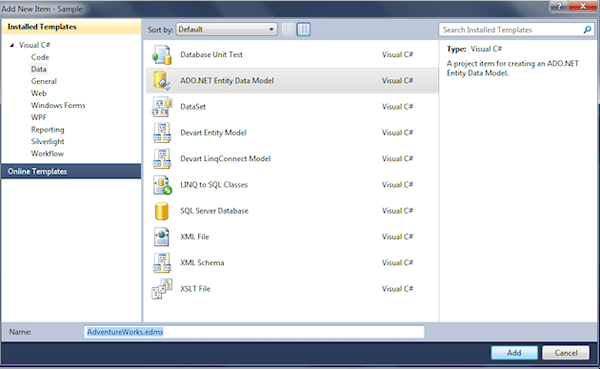Switch to small icons view
This screenshot has width=600, height=369.
pyautogui.click(x=288, y=29)
